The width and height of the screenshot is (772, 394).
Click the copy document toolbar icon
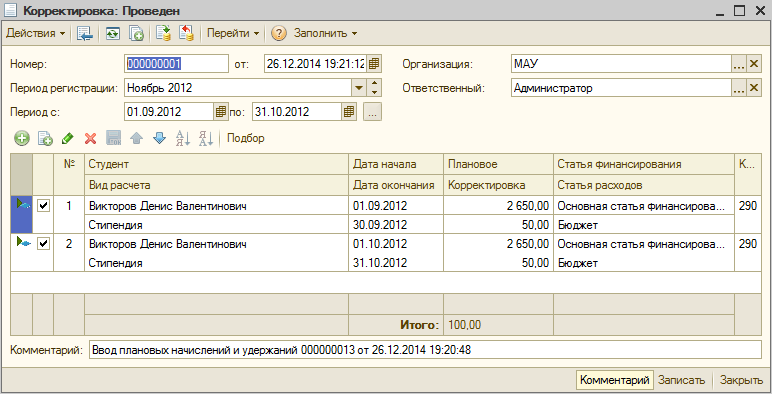[x=136, y=33]
